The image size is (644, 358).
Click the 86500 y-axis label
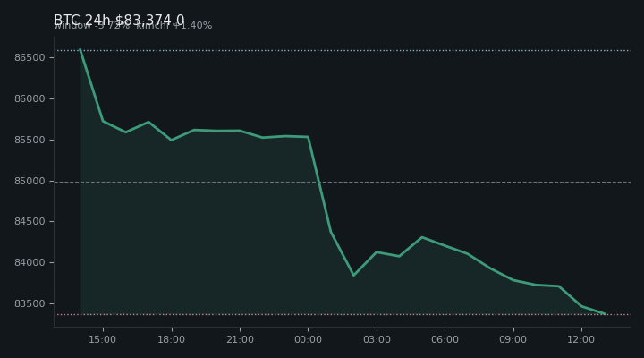30,57
